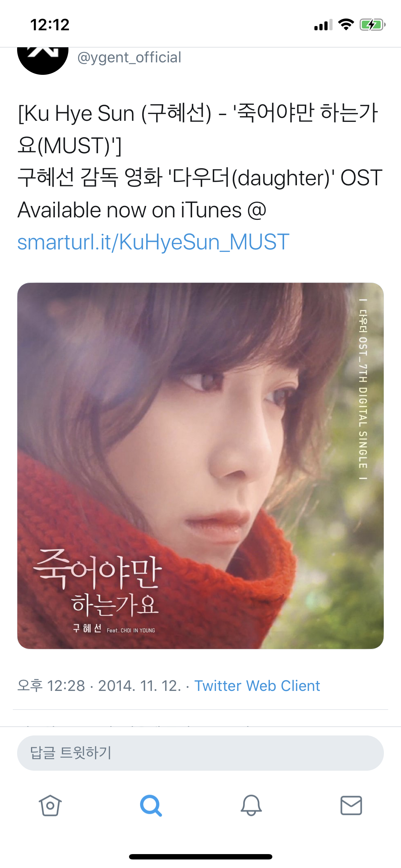Tap the bottom home indicator bar

pyautogui.click(x=200, y=857)
